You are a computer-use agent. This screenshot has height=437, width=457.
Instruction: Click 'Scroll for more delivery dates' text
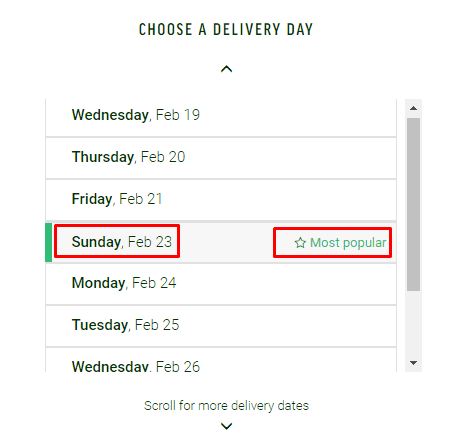pyautogui.click(x=226, y=406)
